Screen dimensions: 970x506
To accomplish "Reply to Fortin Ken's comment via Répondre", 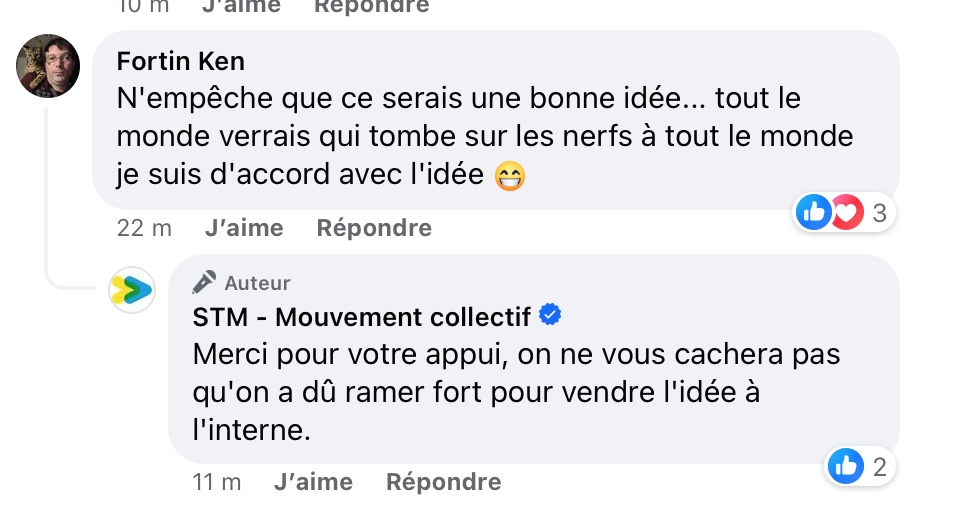I will 374,228.
